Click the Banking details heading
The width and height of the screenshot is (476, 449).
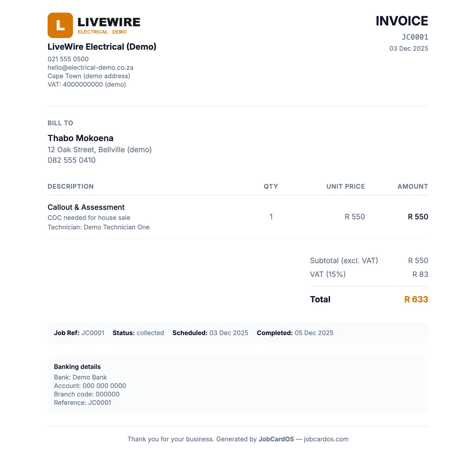[77, 367]
